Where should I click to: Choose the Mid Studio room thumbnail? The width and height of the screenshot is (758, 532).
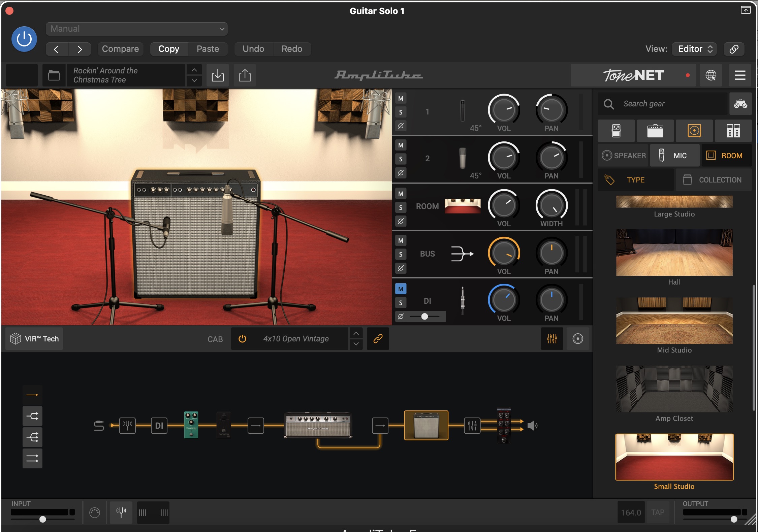point(674,321)
